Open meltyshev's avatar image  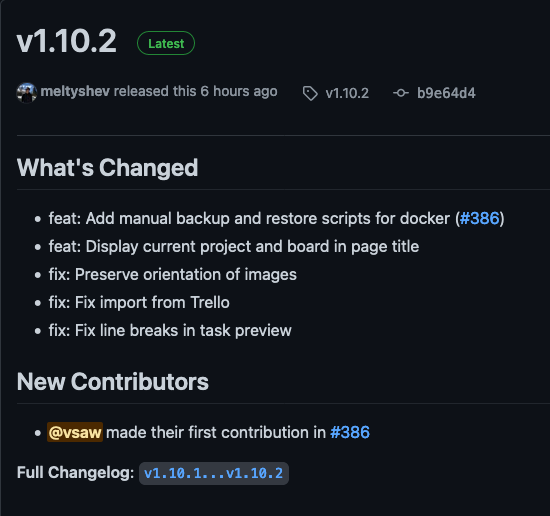click(27, 93)
